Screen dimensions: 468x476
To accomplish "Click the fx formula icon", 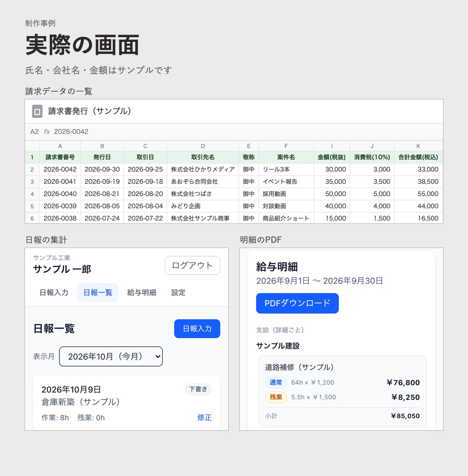I will pyautogui.click(x=47, y=132).
